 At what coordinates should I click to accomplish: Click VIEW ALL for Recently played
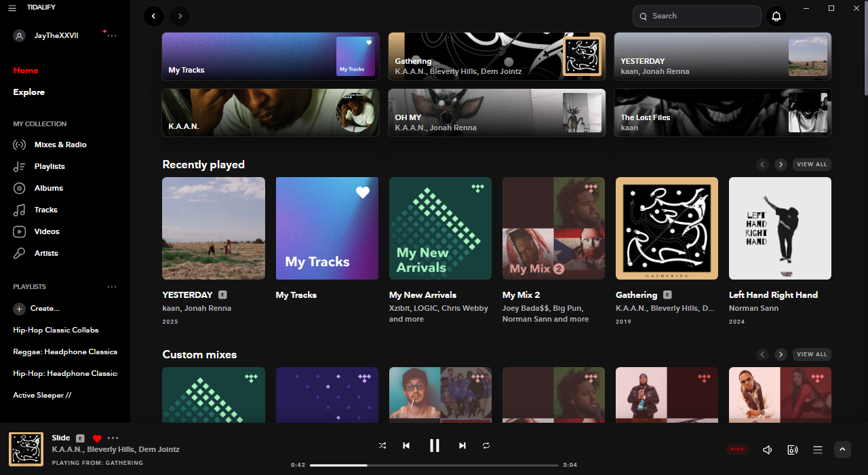[812, 164]
